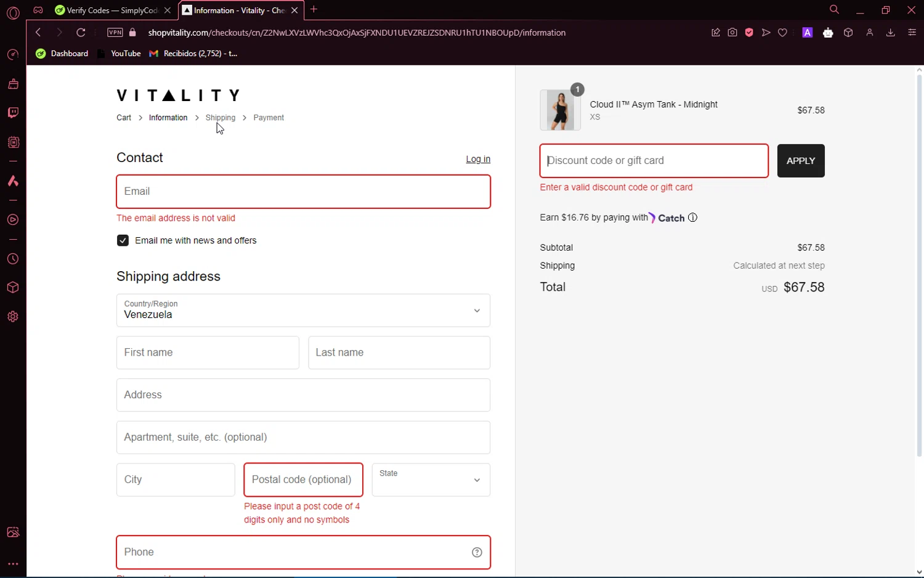Click the First name field
Image resolution: width=924 pixels, height=578 pixels.
point(208,352)
